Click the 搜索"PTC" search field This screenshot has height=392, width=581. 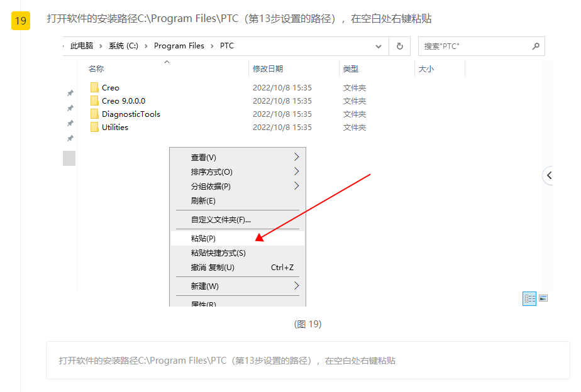coord(481,46)
